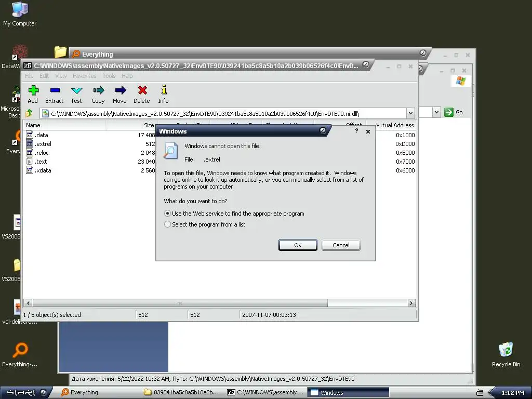Choose Select the program from a list
532x399 pixels.
click(167, 224)
